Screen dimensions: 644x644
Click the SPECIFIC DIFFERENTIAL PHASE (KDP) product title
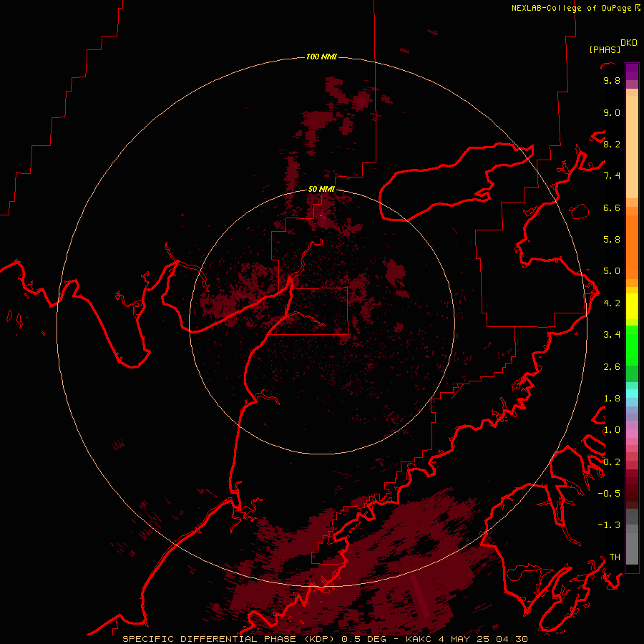[x=228, y=639]
